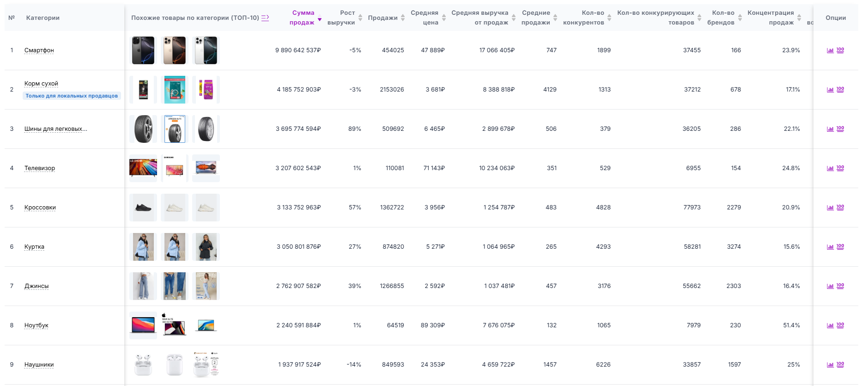The height and width of the screenshot is (386, 868).
Task: Open the Смартфон category link
Action: pyautogui.click(x=39, y=50)
